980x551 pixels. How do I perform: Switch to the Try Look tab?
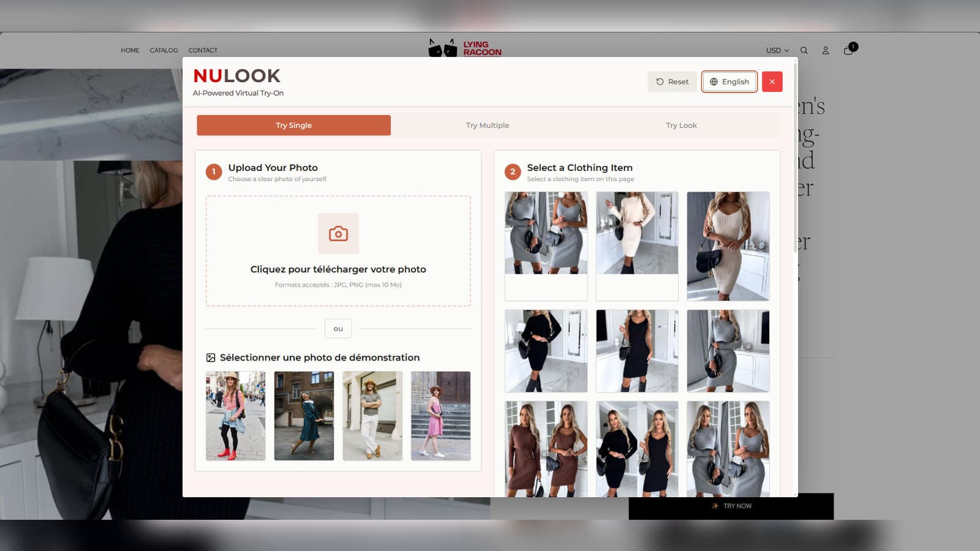pyautogui.click(x=681, y=125)
